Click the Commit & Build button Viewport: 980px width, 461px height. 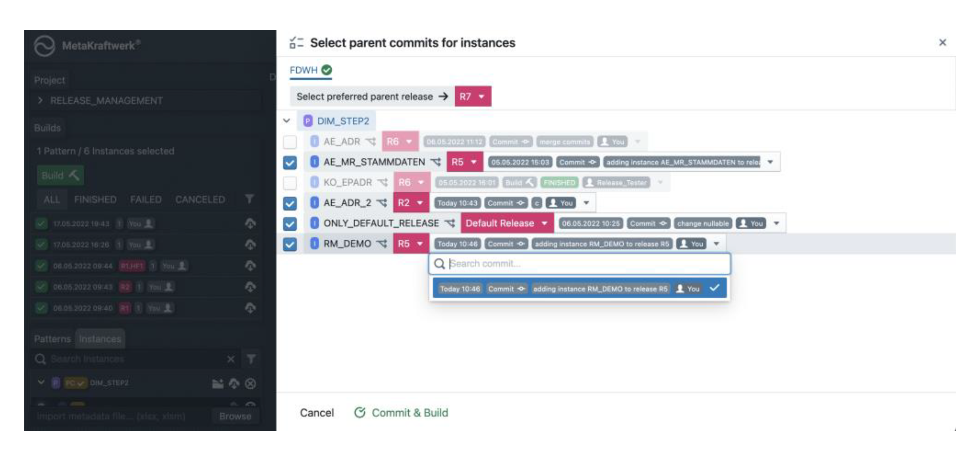click(x=401, y=413)
